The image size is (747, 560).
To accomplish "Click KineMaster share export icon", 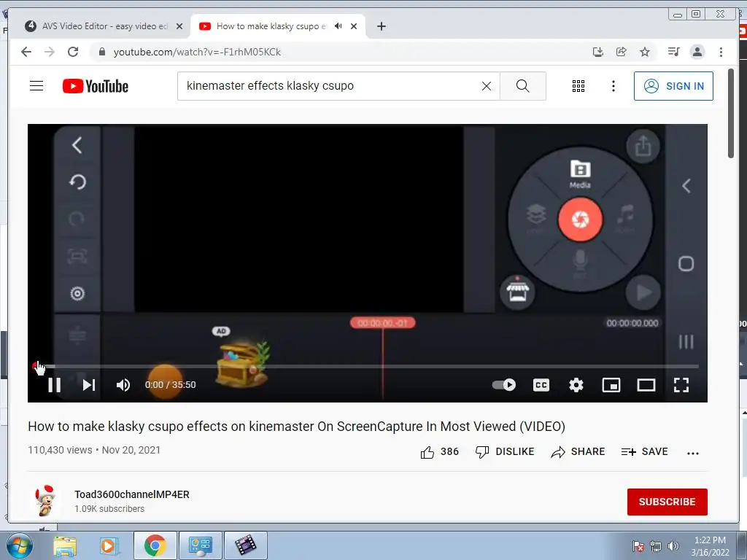I will tap(643, 146).
